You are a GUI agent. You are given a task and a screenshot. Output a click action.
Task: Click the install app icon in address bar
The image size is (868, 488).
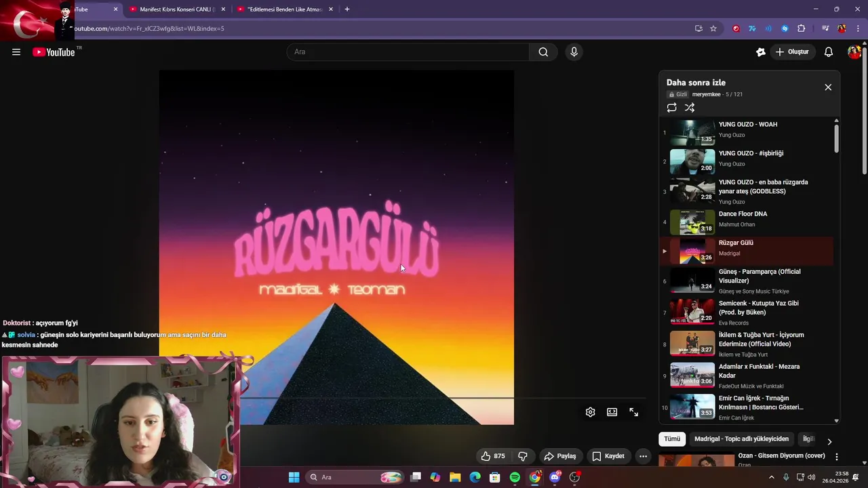[x=698, y=28]
